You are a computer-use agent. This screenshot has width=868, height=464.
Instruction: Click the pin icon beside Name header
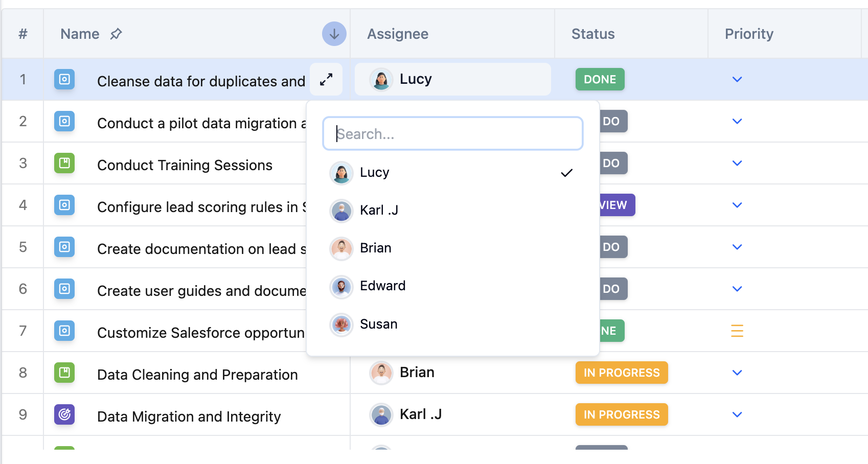tap(116, 34)
